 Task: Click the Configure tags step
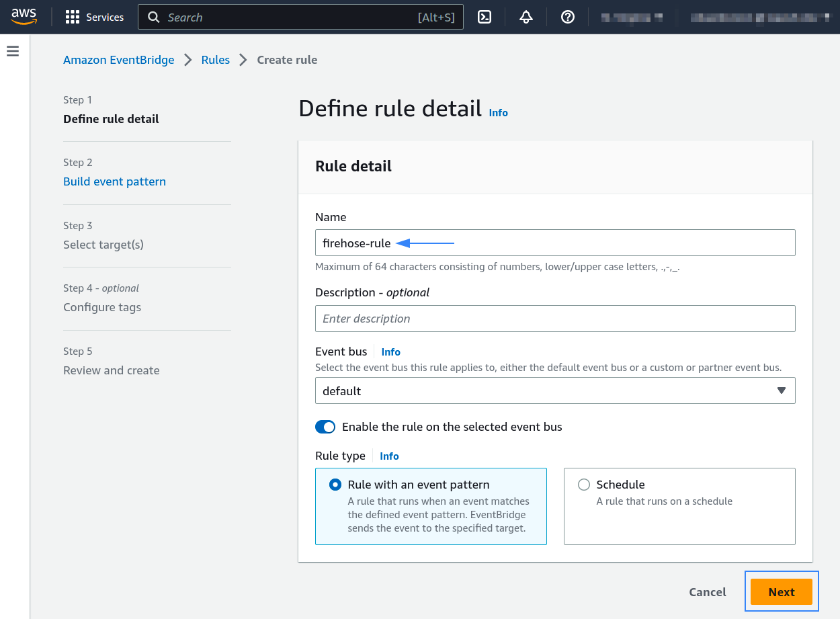click(102, 307)
